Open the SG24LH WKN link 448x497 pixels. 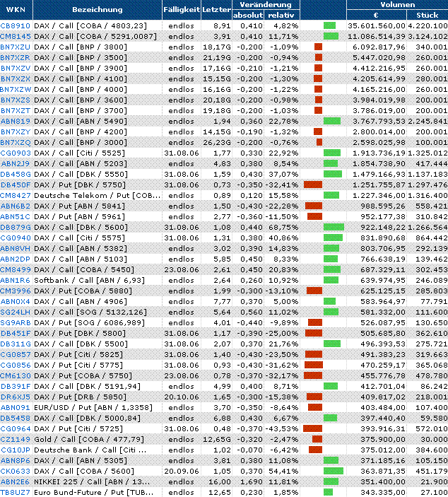click(x=16, y=312)
